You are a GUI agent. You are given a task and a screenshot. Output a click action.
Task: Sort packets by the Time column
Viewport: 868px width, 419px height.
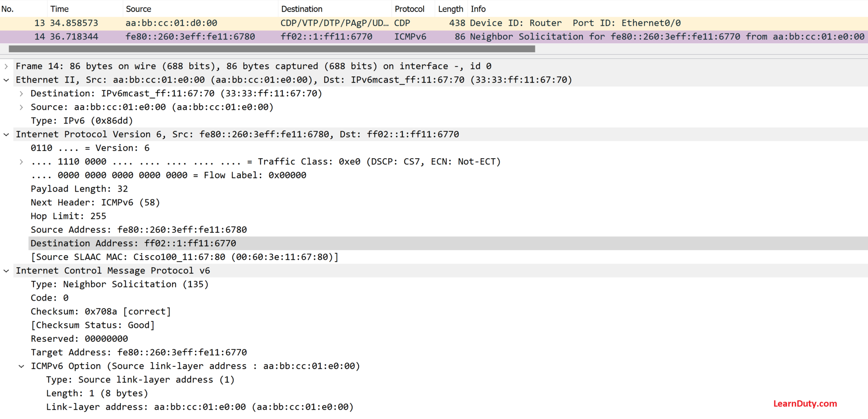pos(59,8)
